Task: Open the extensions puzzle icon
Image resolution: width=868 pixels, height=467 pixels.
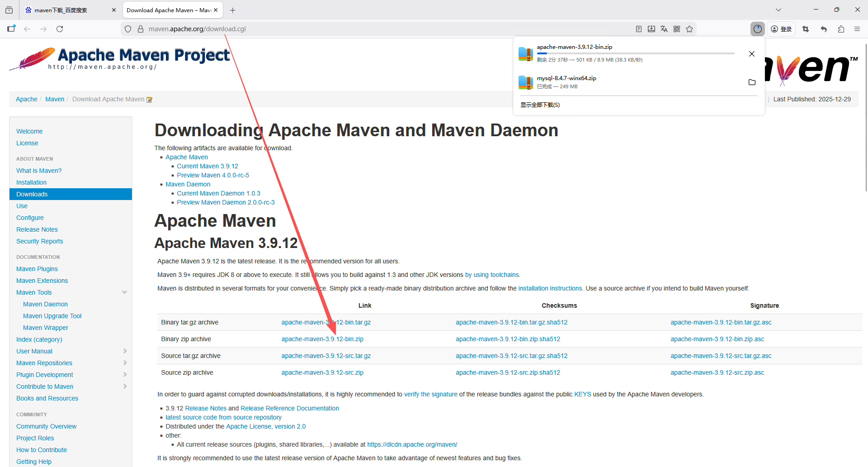Action: (841, 29)
